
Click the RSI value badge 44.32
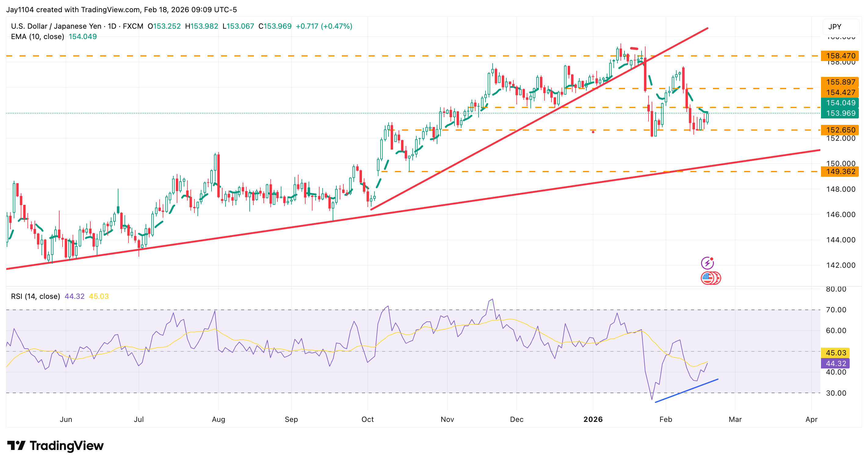836,363
